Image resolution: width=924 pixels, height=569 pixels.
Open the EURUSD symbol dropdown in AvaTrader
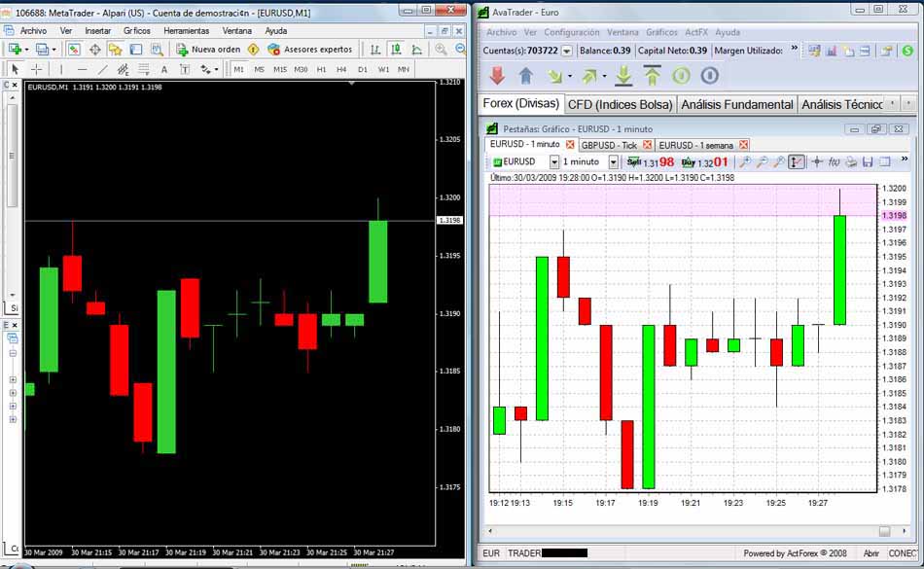pyautogui.click(x=554, y=161)
